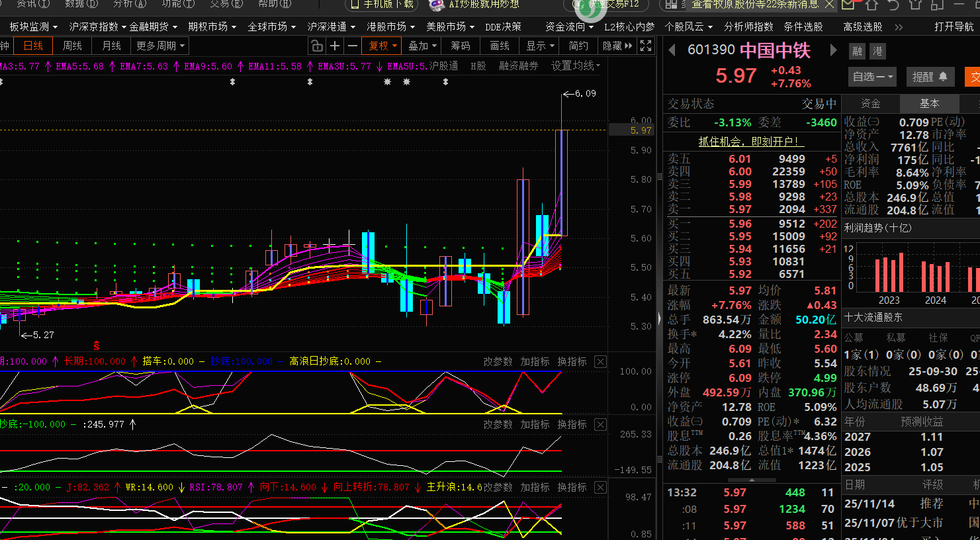Collapse right panel with middle edge handle
980x540 pixels.
point(660,318)
